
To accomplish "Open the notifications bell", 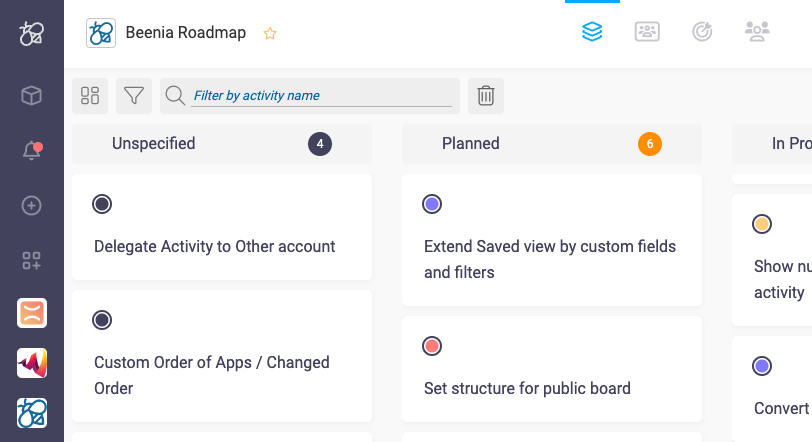I will pos(32,151).
